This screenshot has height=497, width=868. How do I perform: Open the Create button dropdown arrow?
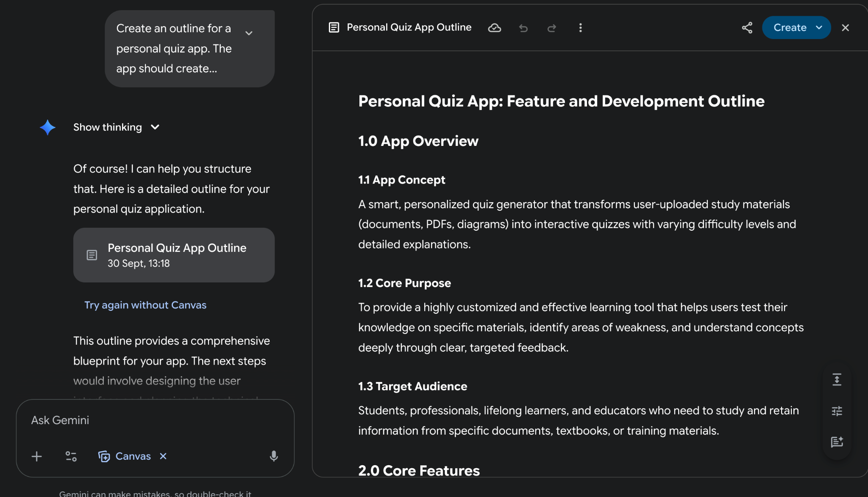(819, 28)
